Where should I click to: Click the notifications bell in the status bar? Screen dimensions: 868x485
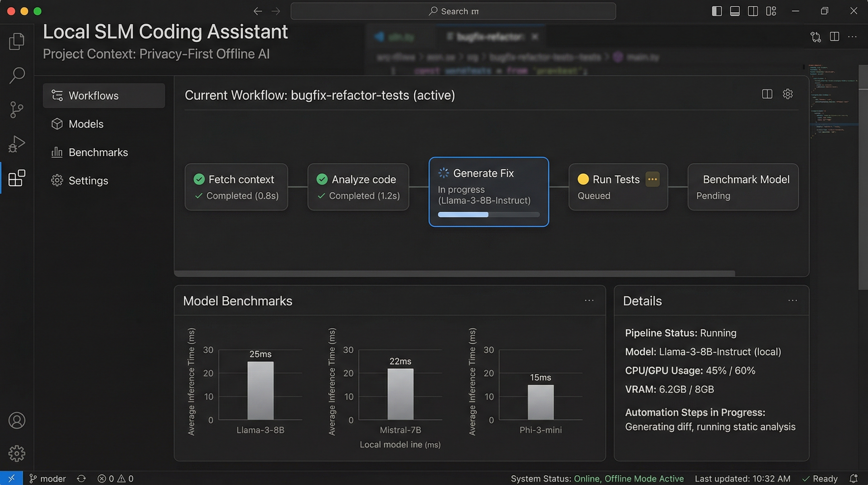point(855,478)
